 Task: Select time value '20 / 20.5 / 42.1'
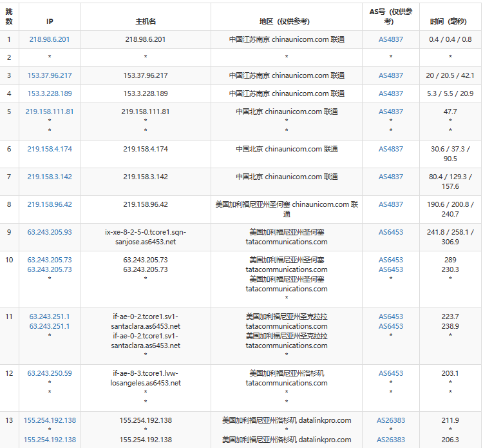pos(450,75)
